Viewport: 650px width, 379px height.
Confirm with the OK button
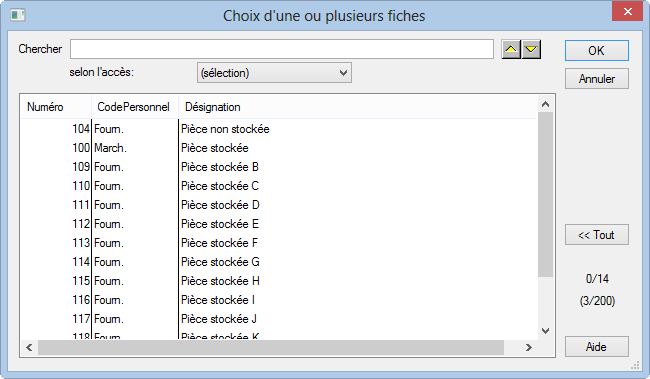tap(597, 51)
